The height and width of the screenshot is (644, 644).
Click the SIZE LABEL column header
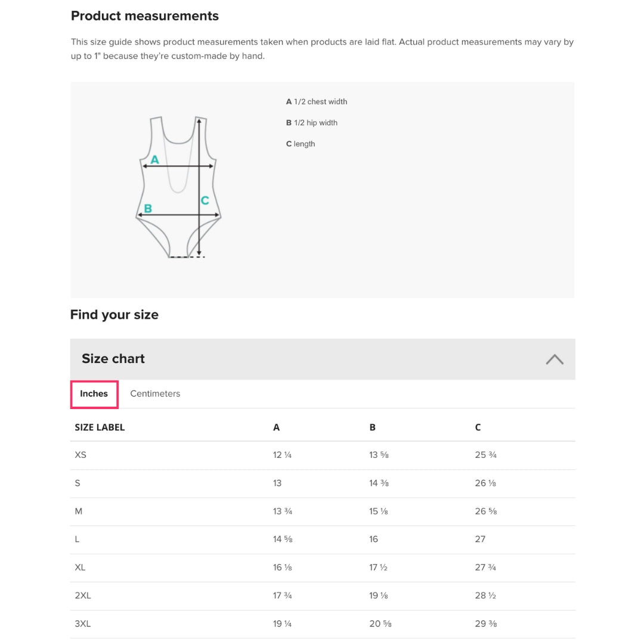pos(100,427)
